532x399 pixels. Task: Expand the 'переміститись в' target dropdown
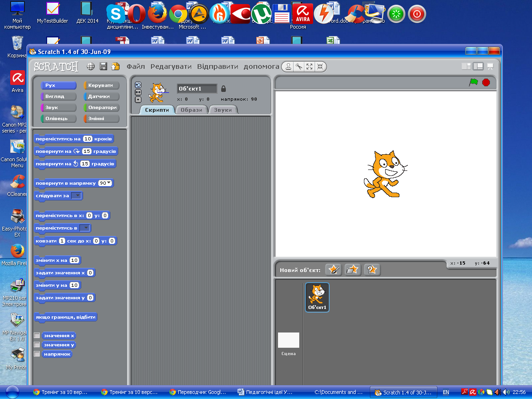point(85,228)
